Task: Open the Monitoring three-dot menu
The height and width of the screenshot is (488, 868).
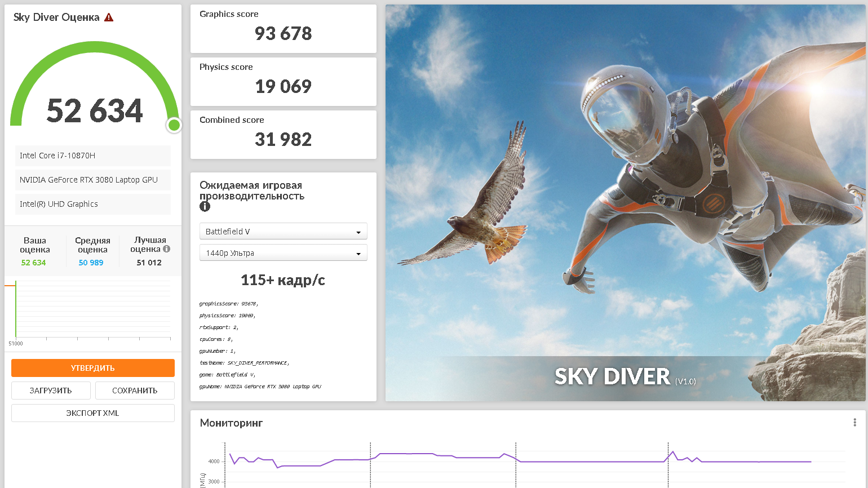Action: click(x=854, y=423)
